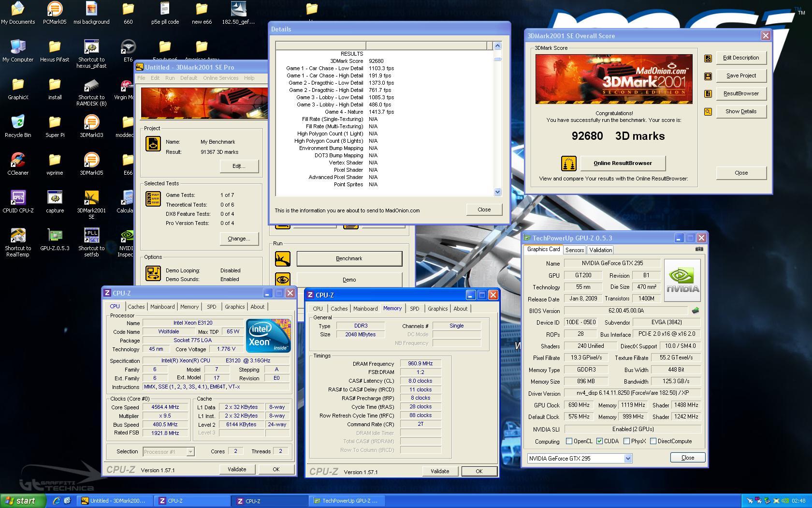Click the NVIDIA logo in GPU-Z
The height and width of the screenshot is (508, 812).
point(682,281)
